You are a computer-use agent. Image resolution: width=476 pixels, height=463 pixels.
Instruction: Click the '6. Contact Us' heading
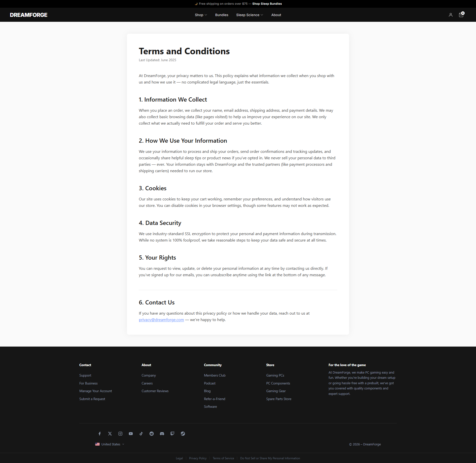[x=157, y=302]
